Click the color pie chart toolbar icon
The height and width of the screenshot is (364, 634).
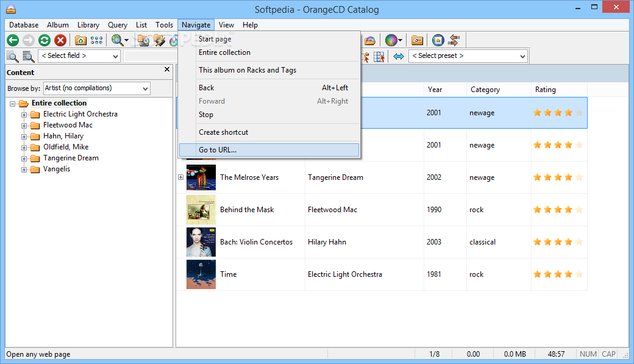391,40
